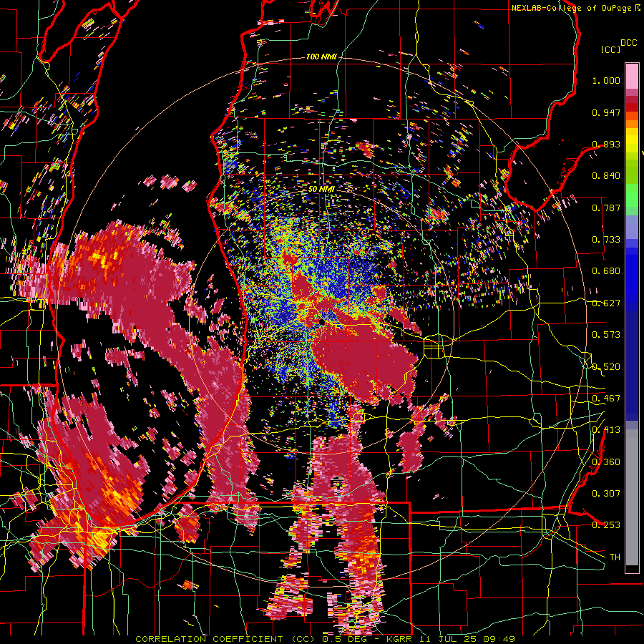Click the 50 NMI range ring label
The width and height of the screenshot is (644, 644).
pyautogui.click(x=321, y=190)
